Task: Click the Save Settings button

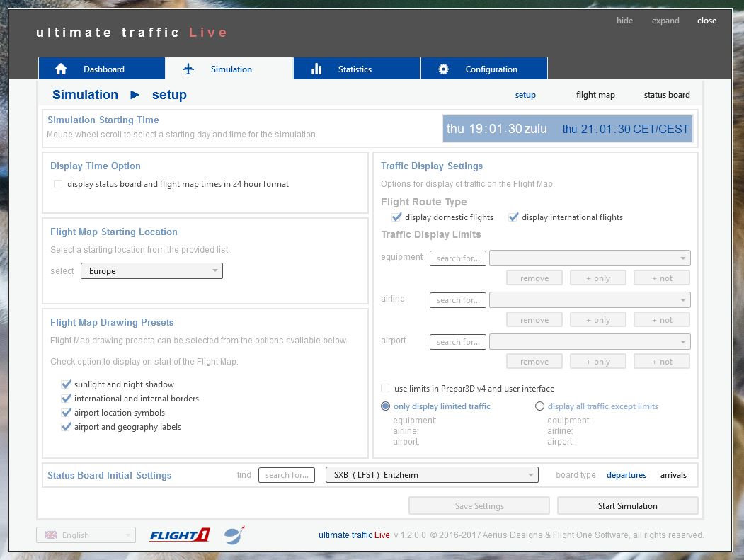Action: pos(479,506)
